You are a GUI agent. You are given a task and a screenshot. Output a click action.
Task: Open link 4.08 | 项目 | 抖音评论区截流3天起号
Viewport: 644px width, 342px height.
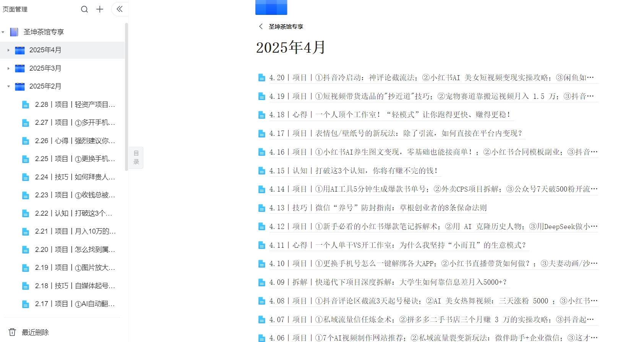click(x=433, y=301)
